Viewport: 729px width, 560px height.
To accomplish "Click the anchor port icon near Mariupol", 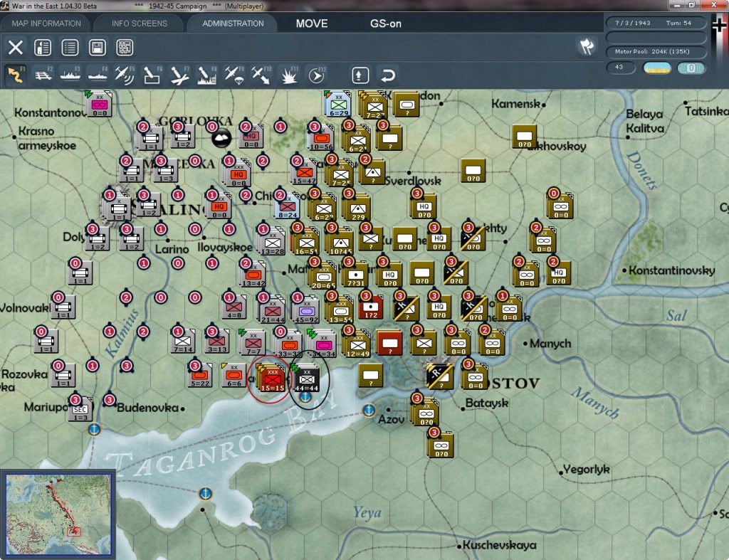I will click(x=94, y=428).
